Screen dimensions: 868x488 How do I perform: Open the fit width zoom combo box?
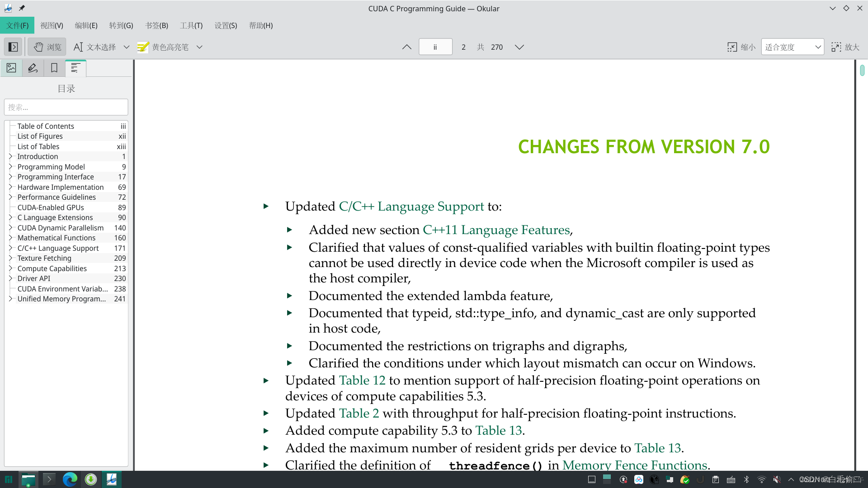pos(792,47)
